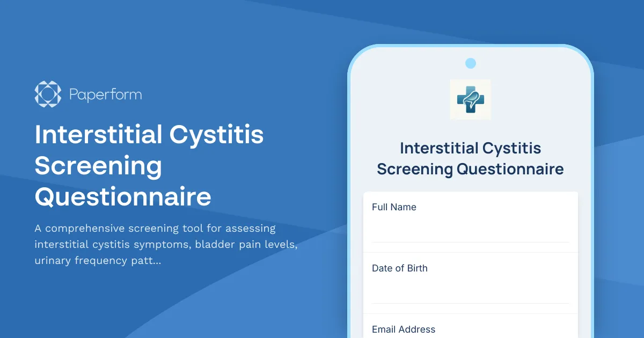Click the bladder illustration inside the cross icon
Viewport: 644px width, 338px height.
click(x=473, y=100)
